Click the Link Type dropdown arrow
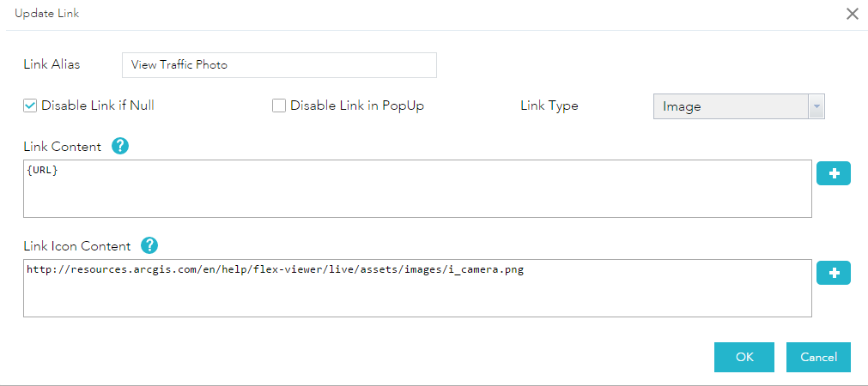This screenshot has height=386, width=868. click(816, 106)
